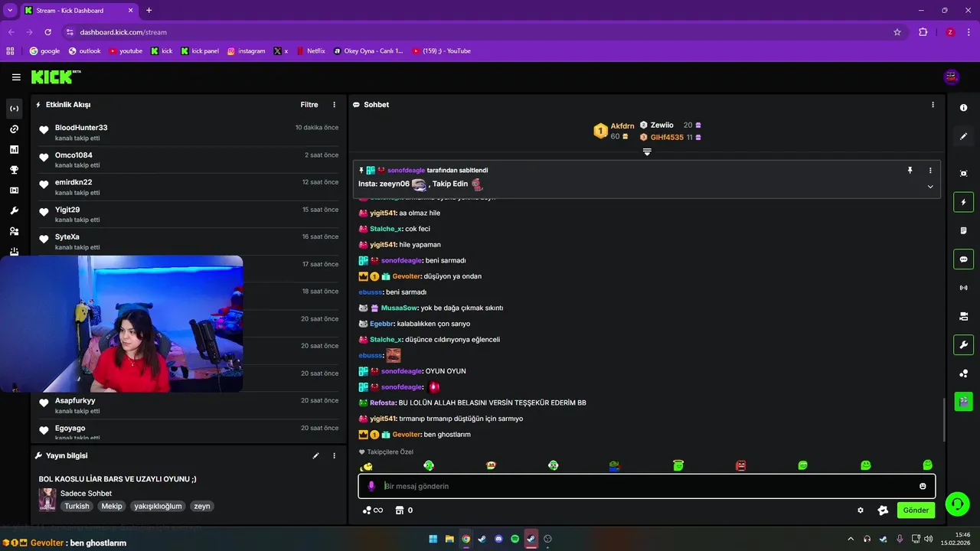Click green headset support button
This screenshot has width=980, height=551.
click(957, 504)
